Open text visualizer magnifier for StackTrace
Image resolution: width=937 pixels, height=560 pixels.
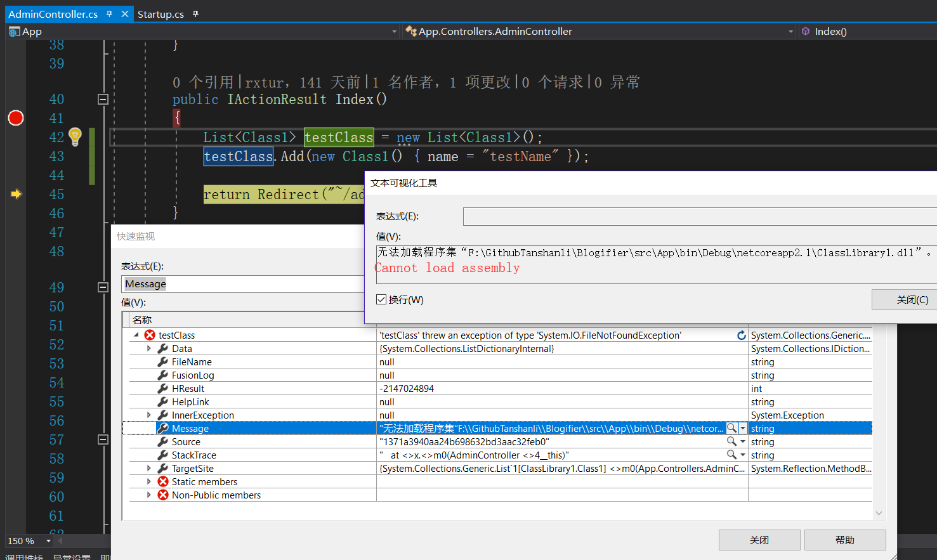(731, 455)
